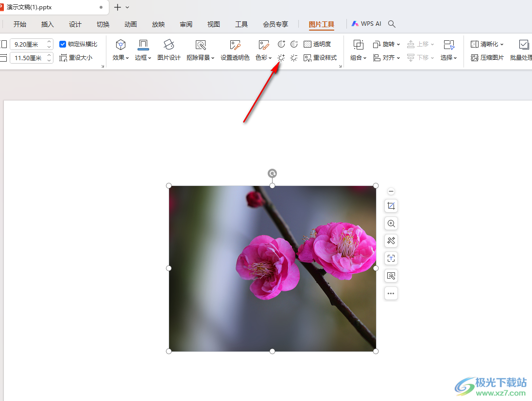Viewport: 532px width, 401px height.
Task: Click the search magnifier icon
Action: [x=392, y=24]
